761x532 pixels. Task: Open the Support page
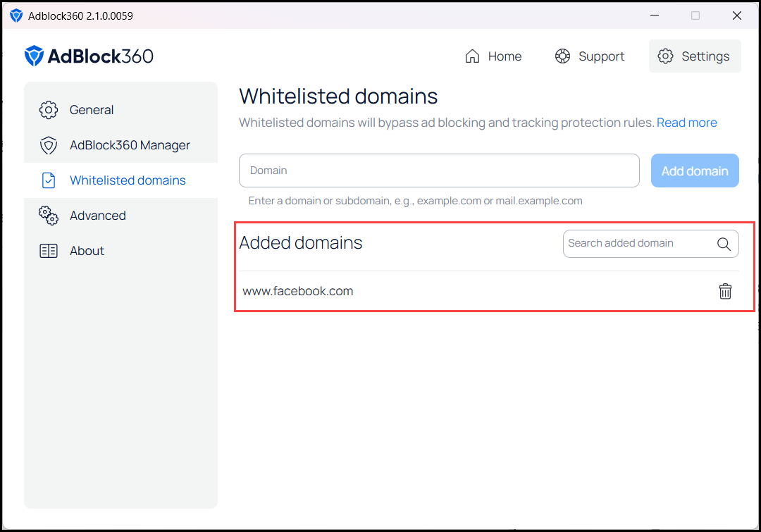coord(590,56)
